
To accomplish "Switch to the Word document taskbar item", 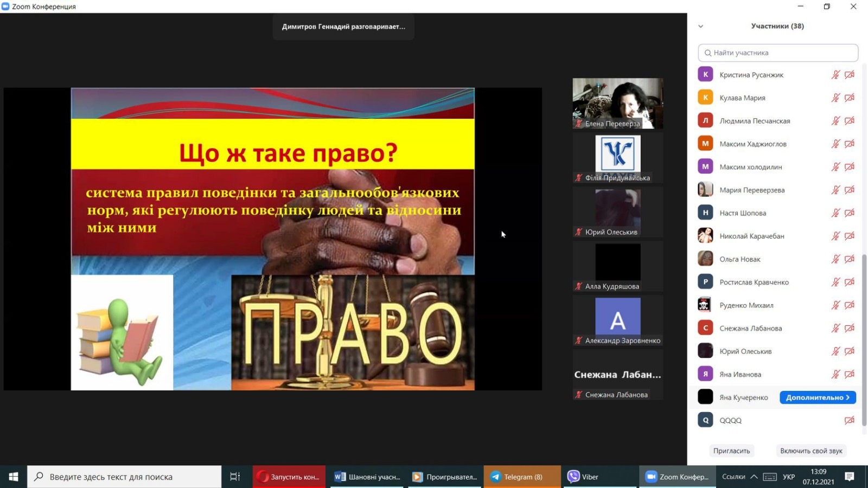I will click(x=368, y=477).
